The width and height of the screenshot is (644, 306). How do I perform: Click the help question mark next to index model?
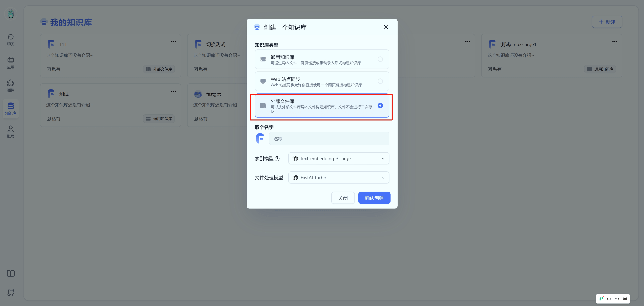(277, 159)
